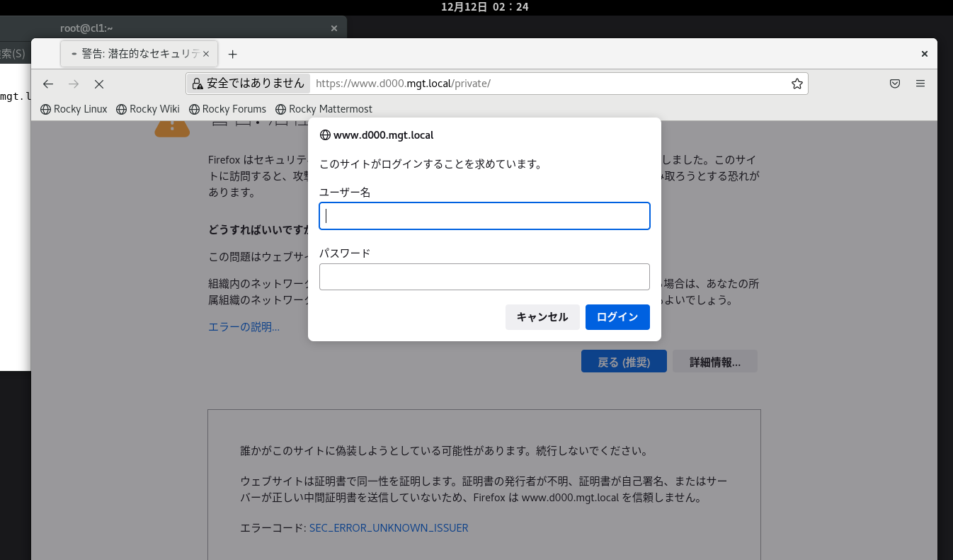Click the 戻る (推奨) button
The image size is (953, 560).
tap(623, 361)
